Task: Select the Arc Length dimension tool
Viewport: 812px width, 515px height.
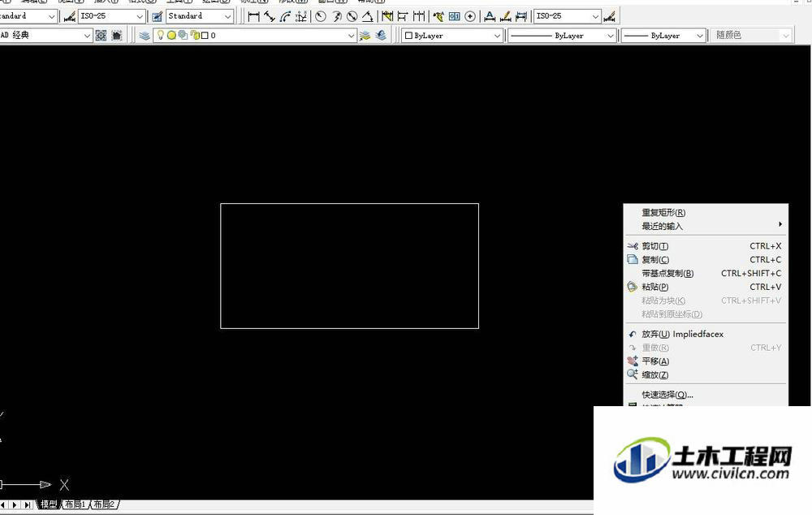Action: click(x=285, y=16)
